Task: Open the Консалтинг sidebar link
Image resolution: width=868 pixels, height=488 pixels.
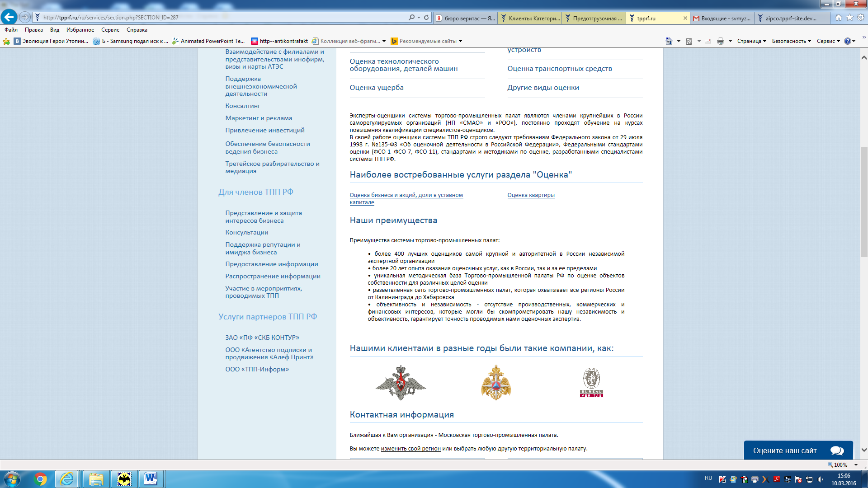Action: (243, 106)
